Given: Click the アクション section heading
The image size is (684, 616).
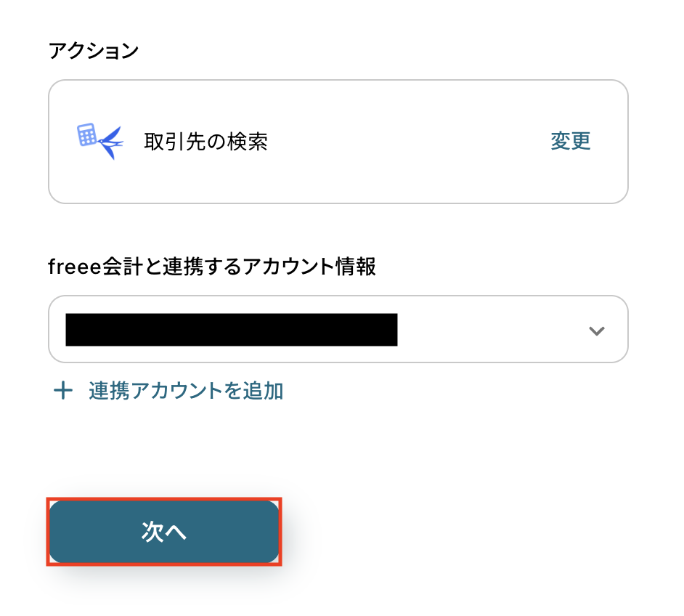Looking at the screenshot, I should pyautogui.click(x=93, y=52).
